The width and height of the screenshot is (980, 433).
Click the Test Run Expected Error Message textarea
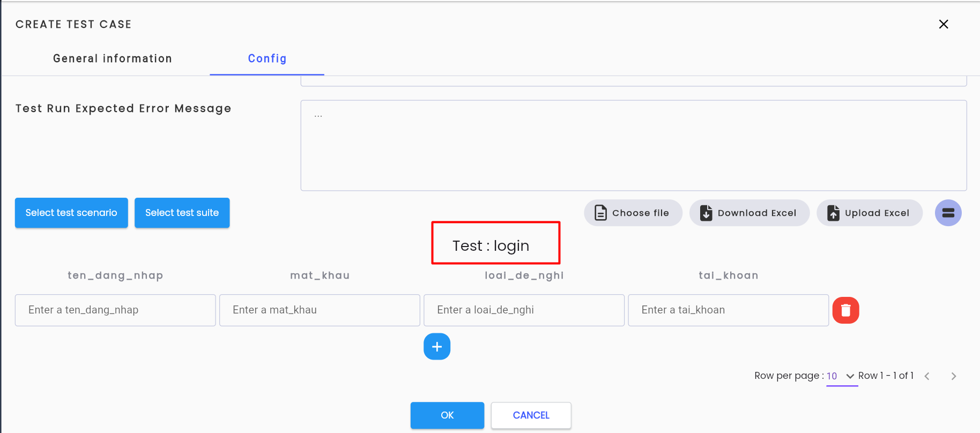coord(633,145)
